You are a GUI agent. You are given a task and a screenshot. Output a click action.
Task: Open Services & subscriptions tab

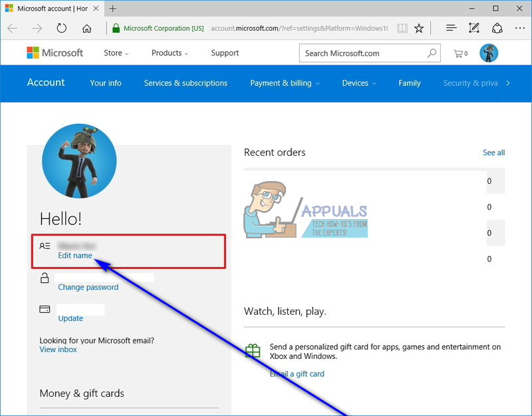pyautogui.click(x=186, y=83)
